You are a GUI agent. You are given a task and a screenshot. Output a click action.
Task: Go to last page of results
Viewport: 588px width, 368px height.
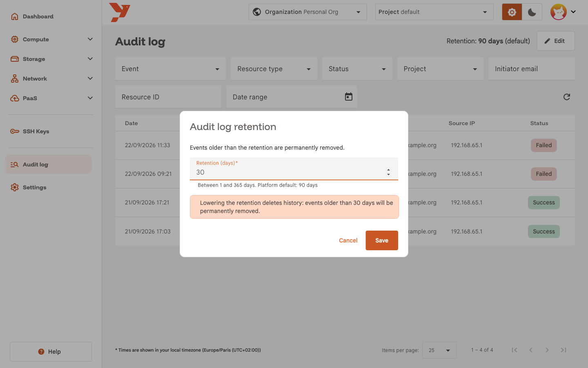click(563, 350)
